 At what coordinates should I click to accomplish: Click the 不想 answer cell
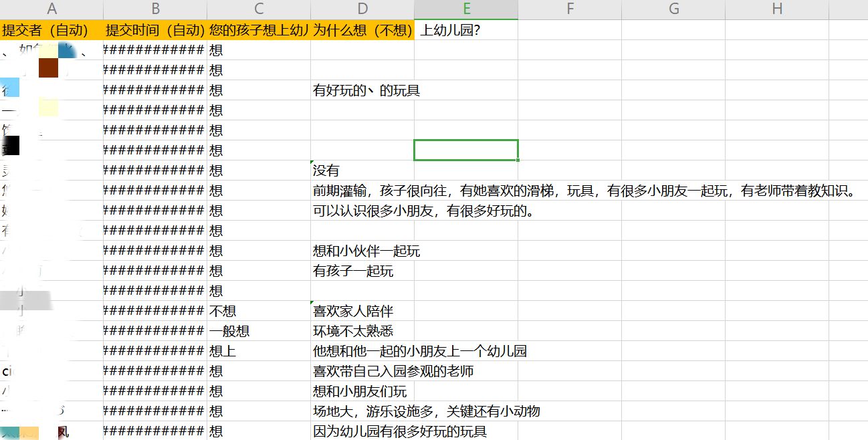[259, 311]
